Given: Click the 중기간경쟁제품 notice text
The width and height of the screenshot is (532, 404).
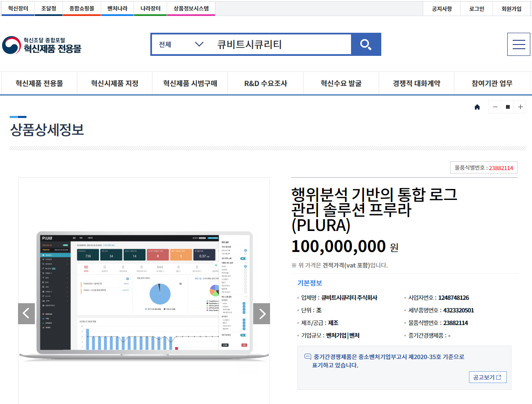Looking at the screenshot, I should point(388,361).
